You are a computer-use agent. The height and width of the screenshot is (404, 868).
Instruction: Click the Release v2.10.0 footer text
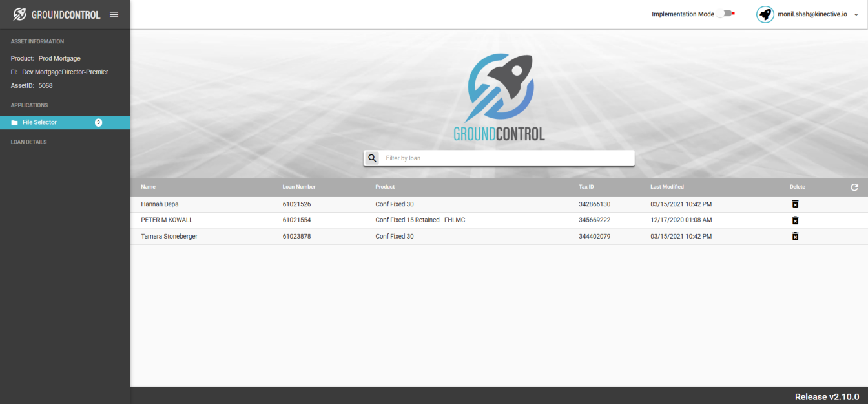[x=827, y=397]
